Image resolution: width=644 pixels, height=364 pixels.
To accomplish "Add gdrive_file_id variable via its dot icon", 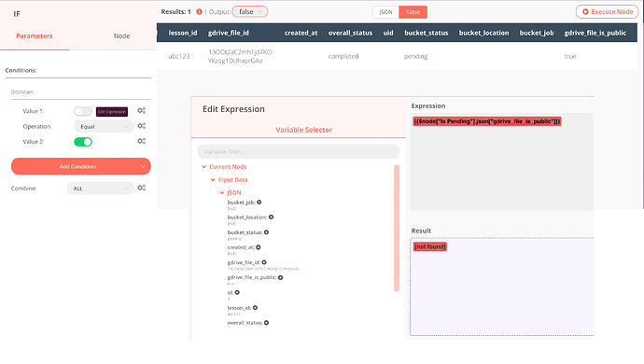I will coord(264,262).
